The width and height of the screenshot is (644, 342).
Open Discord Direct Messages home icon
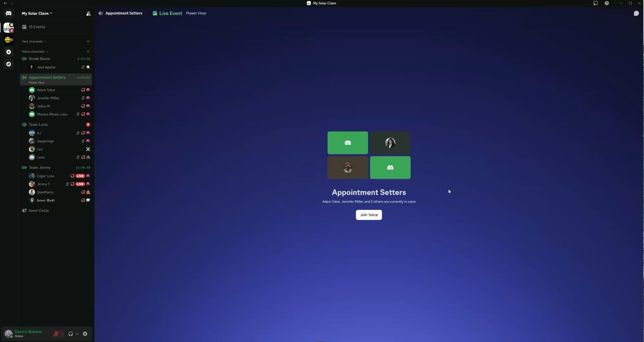point(9,14)
